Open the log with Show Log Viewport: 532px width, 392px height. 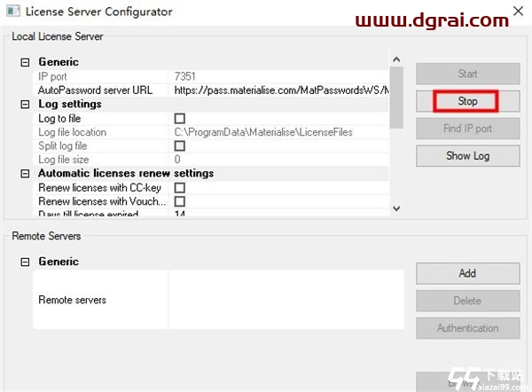click(x=467, y=156)
